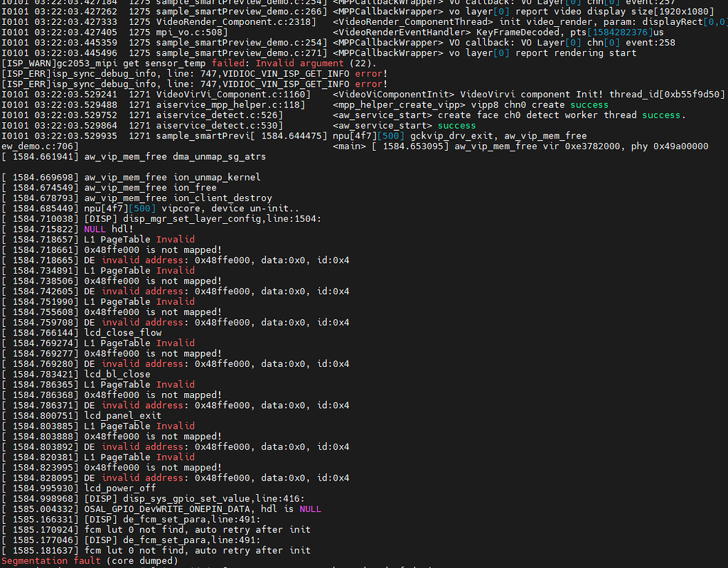Click the lcd_bl_close log entry

[x=117, y=374]
